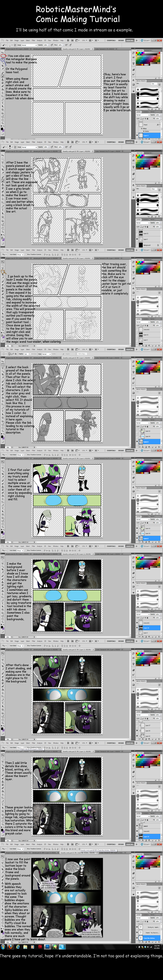Select the Move tool in the topmost screenshot's toolbox
163x980 pixels.
tap(3, 52)
